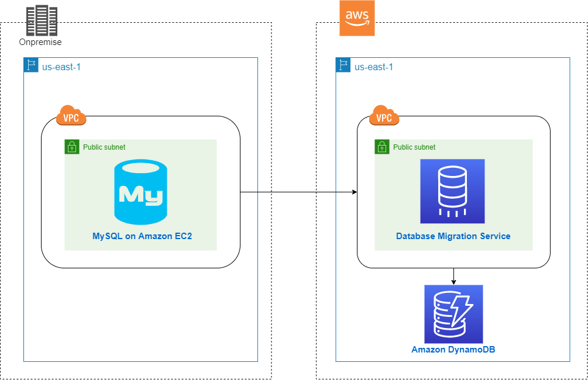Click the region flag icon in AWS box
This screenshot has height=380, width=588.
343,65
